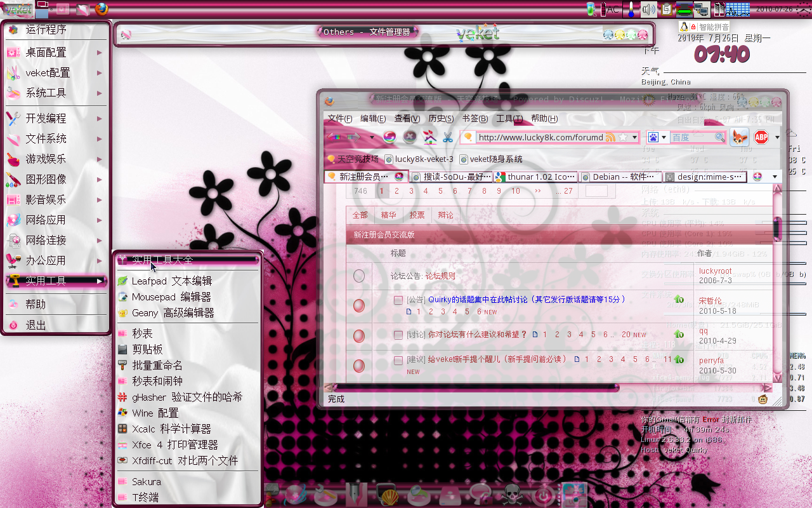Tick checkbox for Quirky的话题 thread
This screenshot has height=508, width=812.
(398, 300)
